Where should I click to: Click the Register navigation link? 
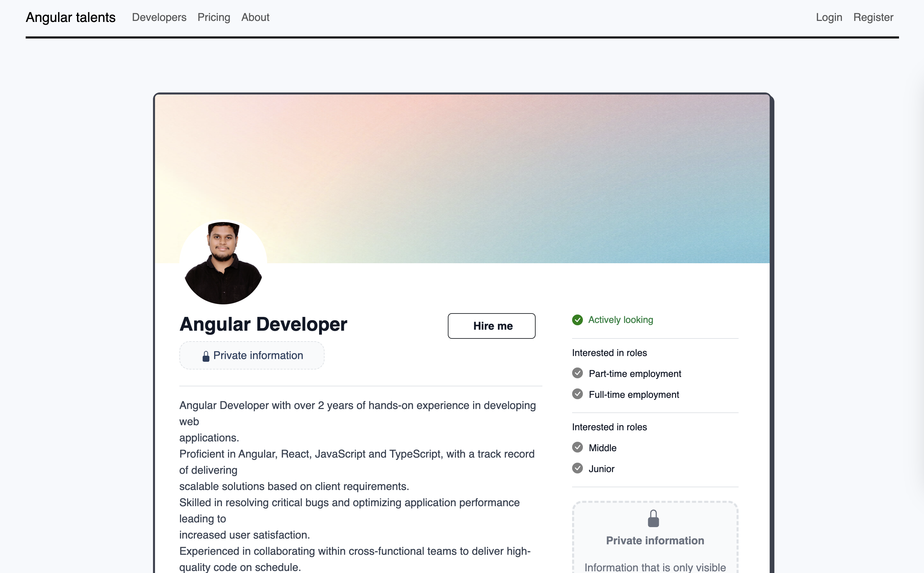click(873, 17)
